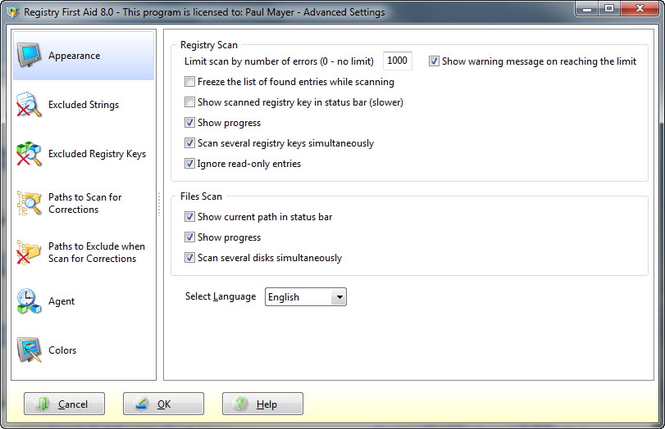Confirm settings with the OK button
Viewport: 665px width, 429px height.
tap(163, 404)
